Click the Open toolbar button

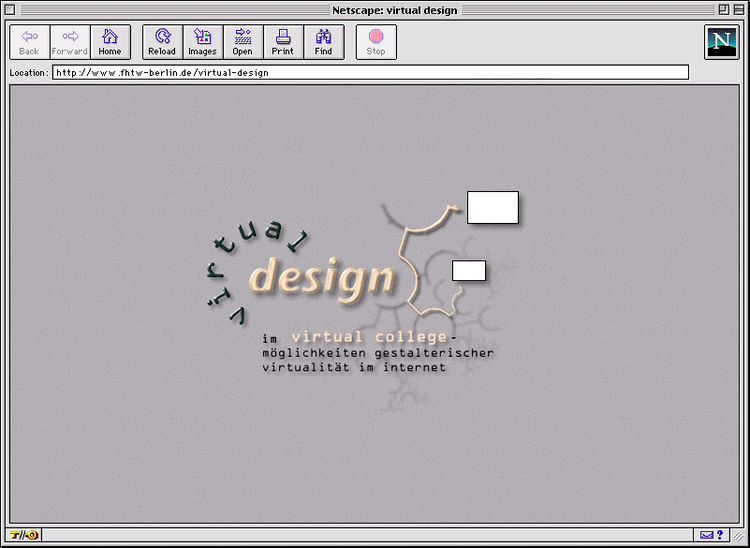(243, 42)
